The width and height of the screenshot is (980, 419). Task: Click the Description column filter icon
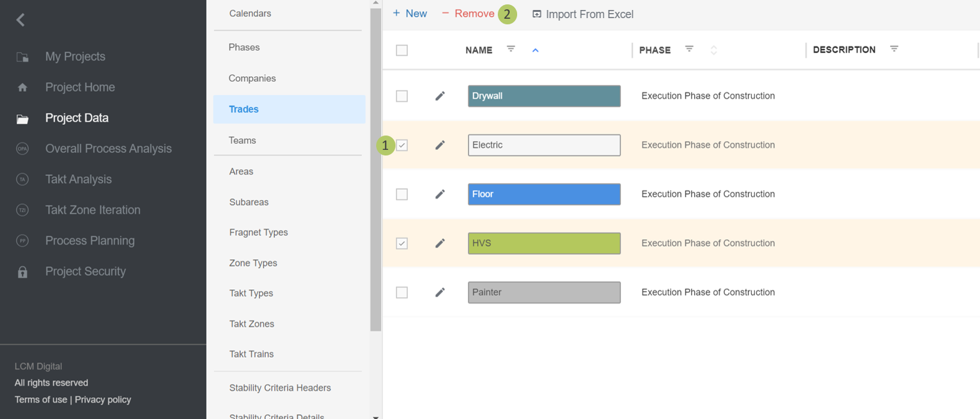[894, 49]
